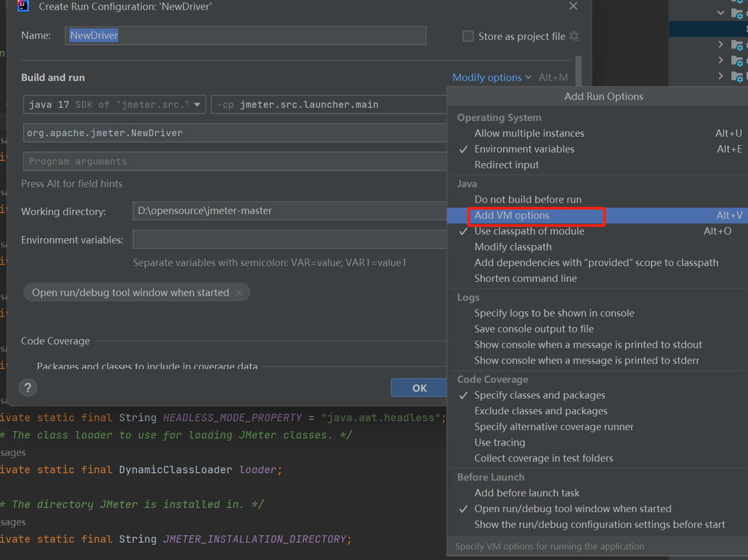The height and width of the screenshot is (560, 748).
Task: Select Allow multiple instances option
Action: coord(597,134)
